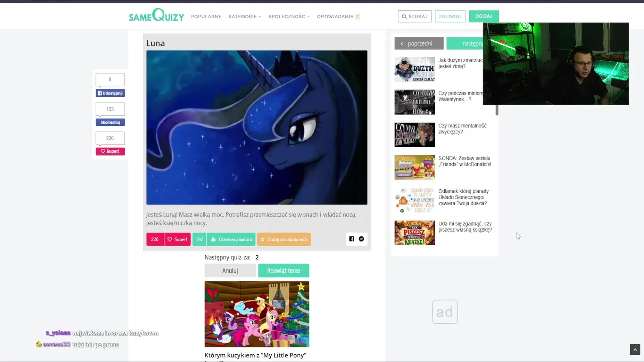Expand the Społeczność dropdown menu

tap(289, 16)
